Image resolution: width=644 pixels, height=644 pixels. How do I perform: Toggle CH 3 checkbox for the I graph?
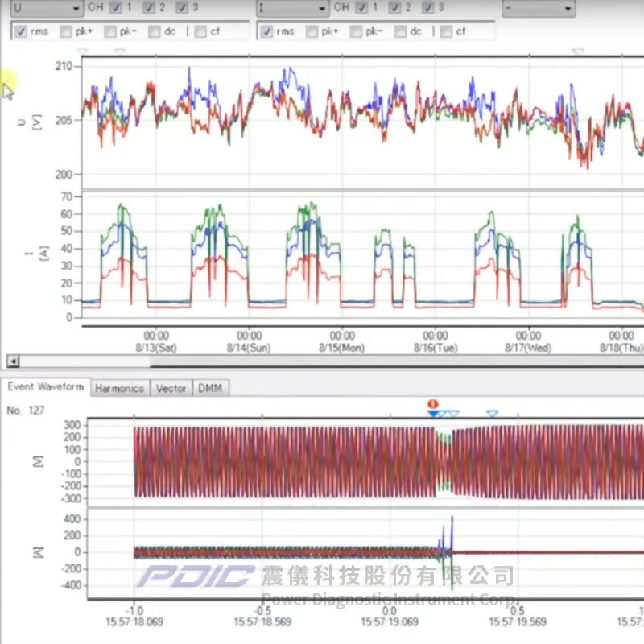coord(428,8)
